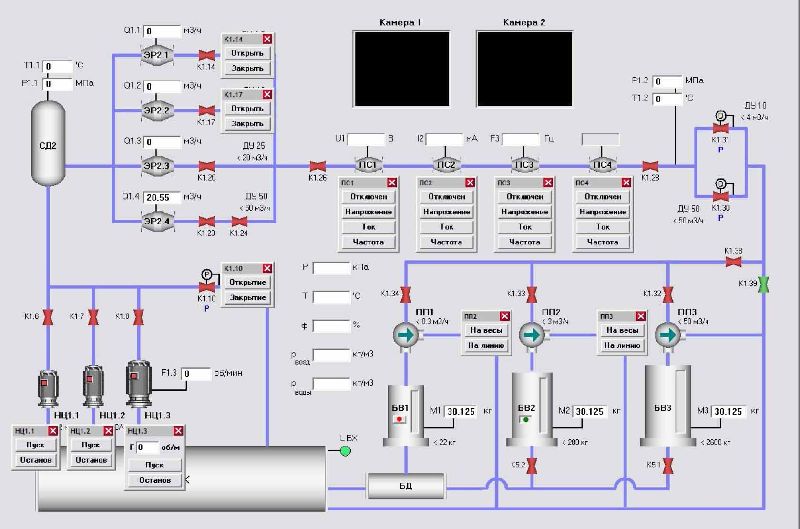Click the БВ2 weighing tank

[530, 409]
